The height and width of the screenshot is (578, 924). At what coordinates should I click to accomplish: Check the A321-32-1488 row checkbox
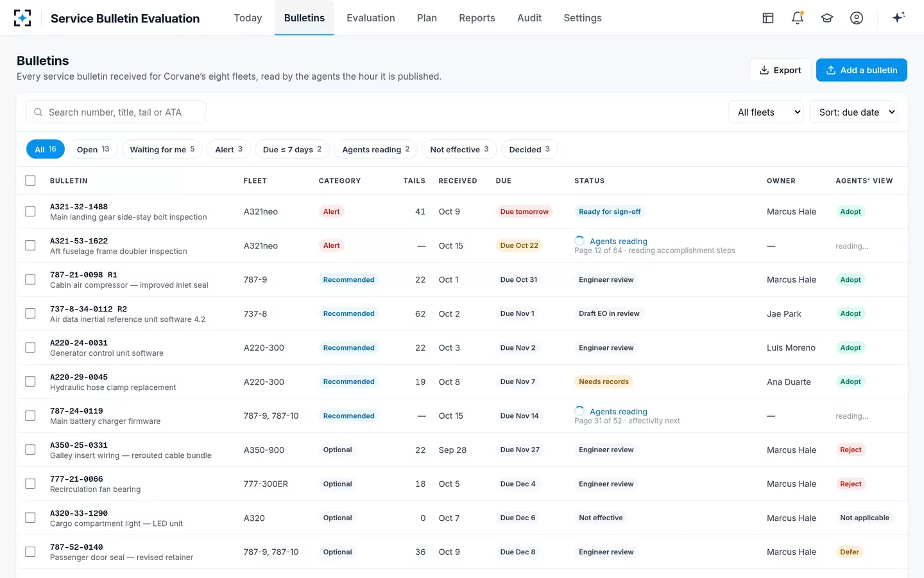click(30, 211)
